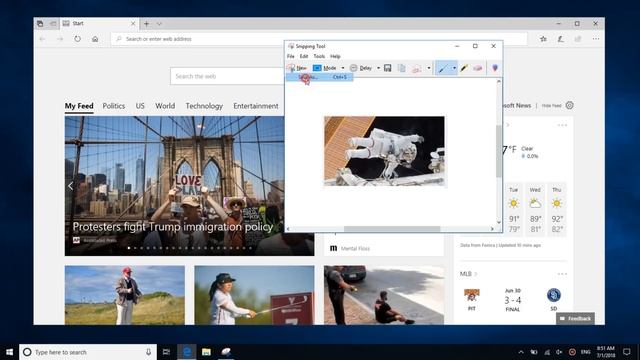Click Hide Feed link
The width and height of the screenshot is (640, 360).
click(x=551, y=106)
